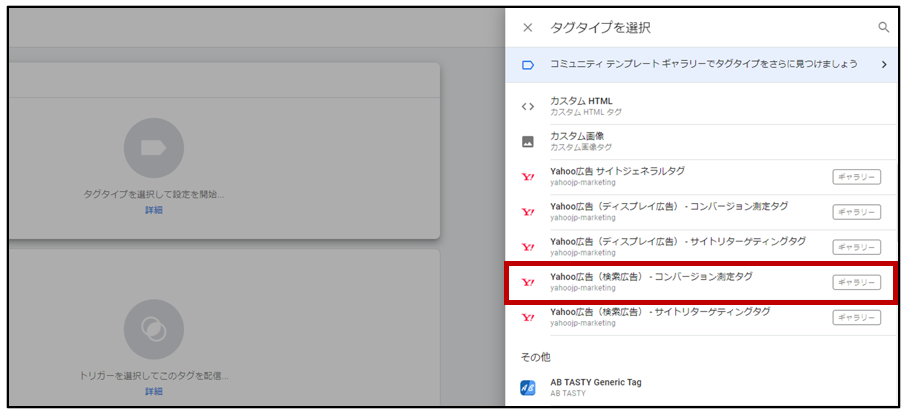Select Yahoo広告（ディスプレイ広告）サイトリターゲティングタグ

701,247
